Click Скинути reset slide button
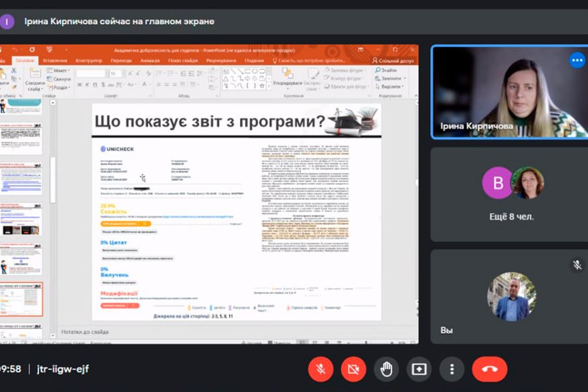The height and width of the screenshot is (392, 588). [x=59, y=79]
